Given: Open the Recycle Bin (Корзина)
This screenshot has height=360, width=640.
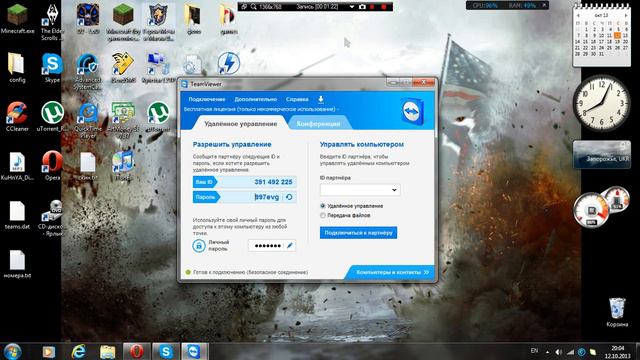Looking at the screenshot, I should point(617,312).
